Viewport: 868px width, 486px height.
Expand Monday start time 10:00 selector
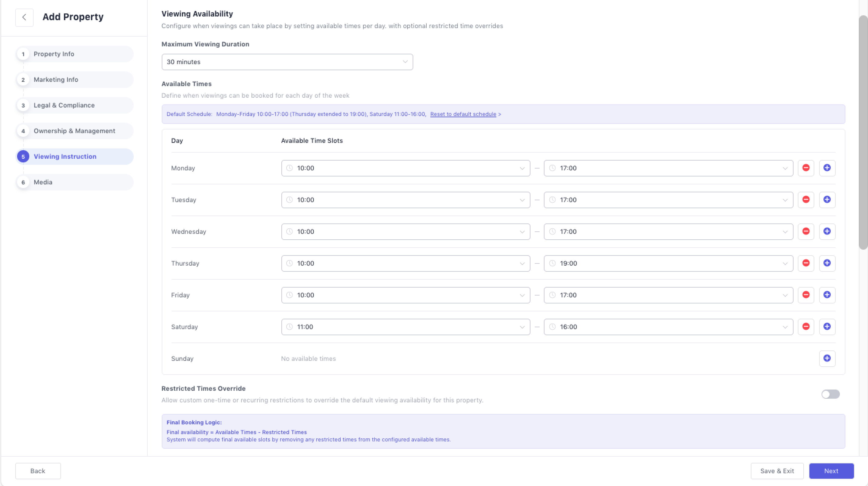point(405,168)
